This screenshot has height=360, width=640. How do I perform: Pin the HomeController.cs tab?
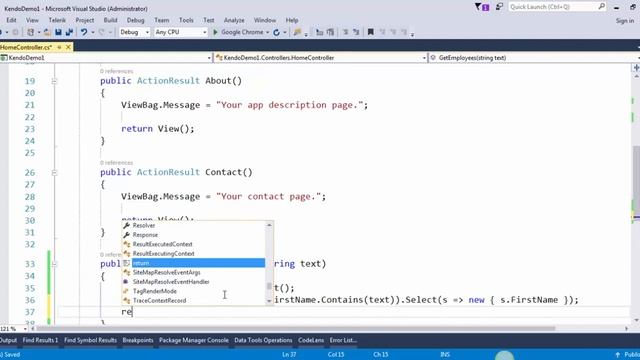59,47
